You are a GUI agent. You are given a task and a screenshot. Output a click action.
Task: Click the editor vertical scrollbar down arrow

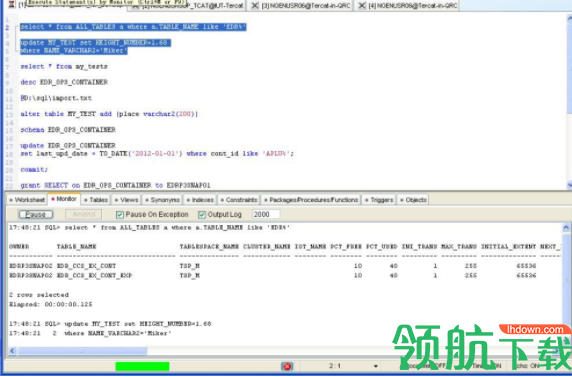coord(569,185)
